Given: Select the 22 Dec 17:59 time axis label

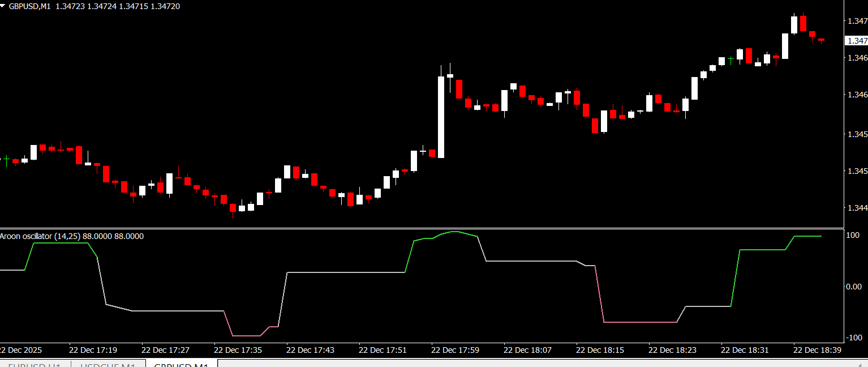Looking at the screenshot, I should [x=455, y=351].
